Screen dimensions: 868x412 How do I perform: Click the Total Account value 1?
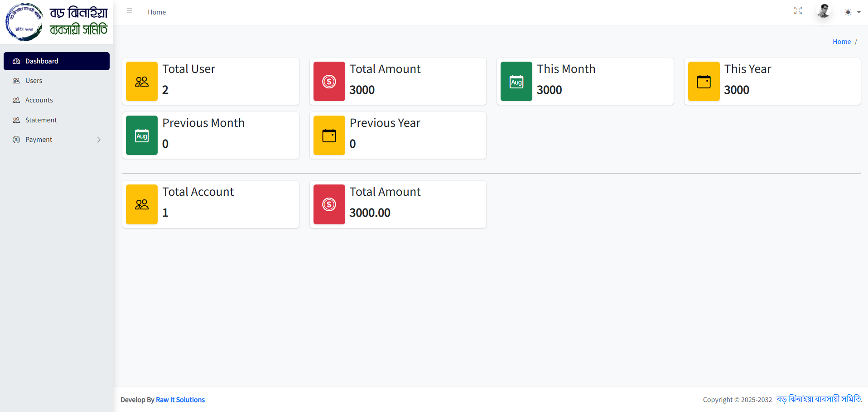point(165,213)
